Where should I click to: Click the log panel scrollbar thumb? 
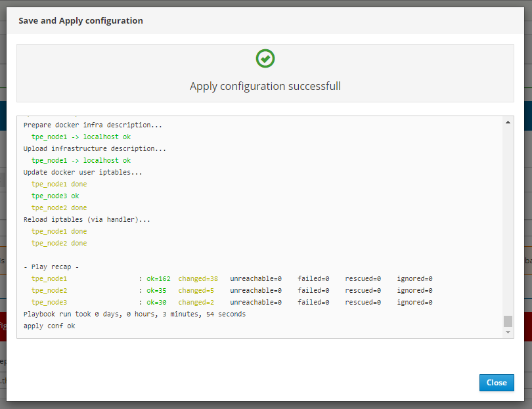pos(508,321)
